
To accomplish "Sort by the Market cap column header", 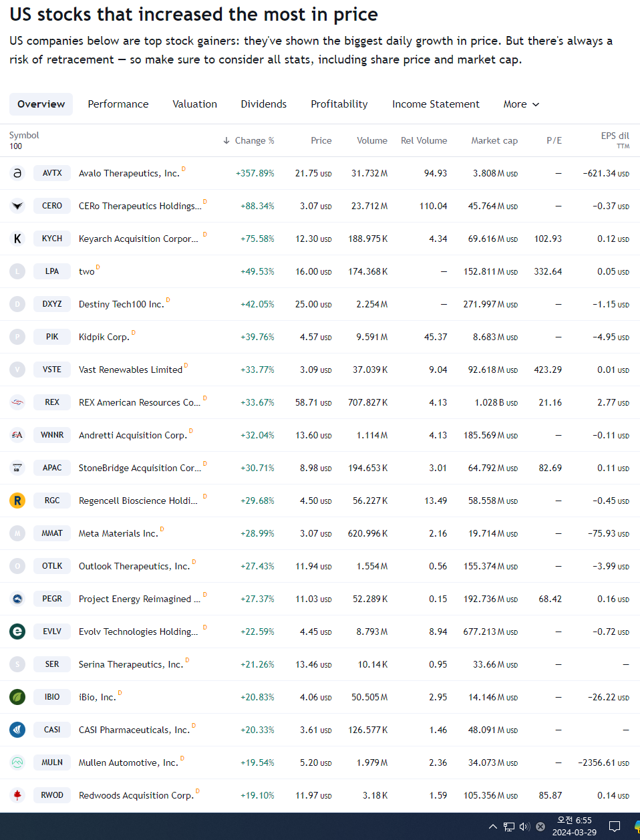I will pyautogui.click(x=494, y=140).
